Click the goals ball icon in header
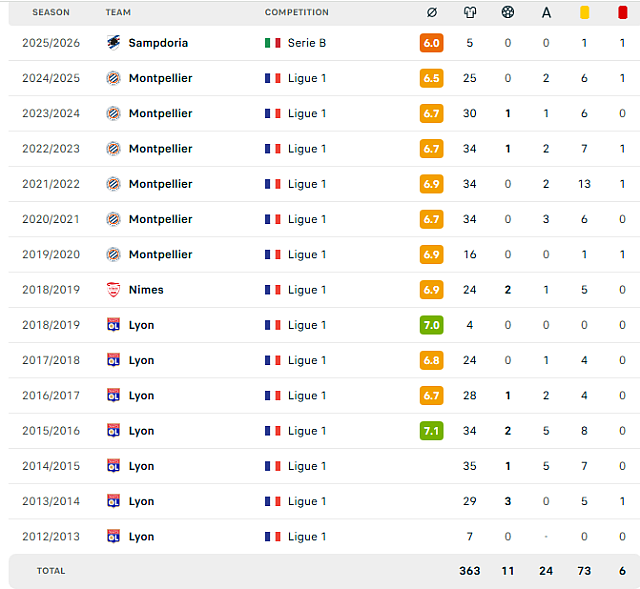This screenshot has height=589, width=640. 508,13
